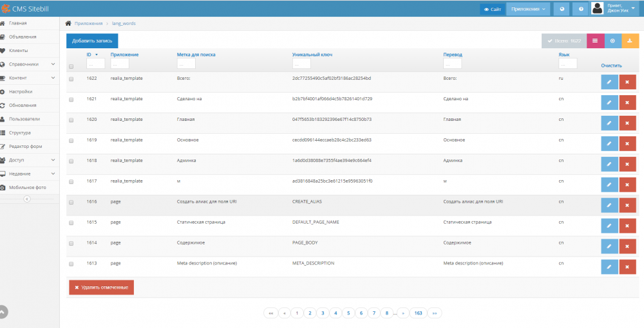Click the pencil edit icon for row 1622
Screen dimensions: 644x328
coord(609,82)
